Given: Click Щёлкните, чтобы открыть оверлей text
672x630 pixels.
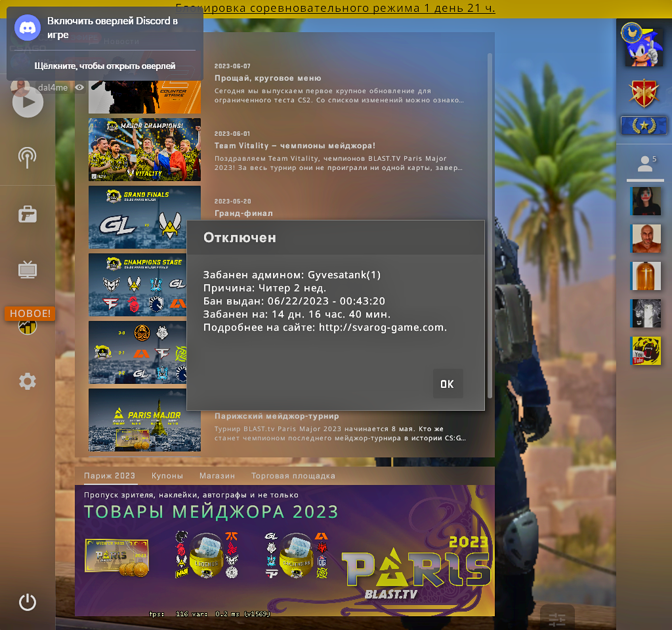Looking at the screenshot, I should point(105,66).
